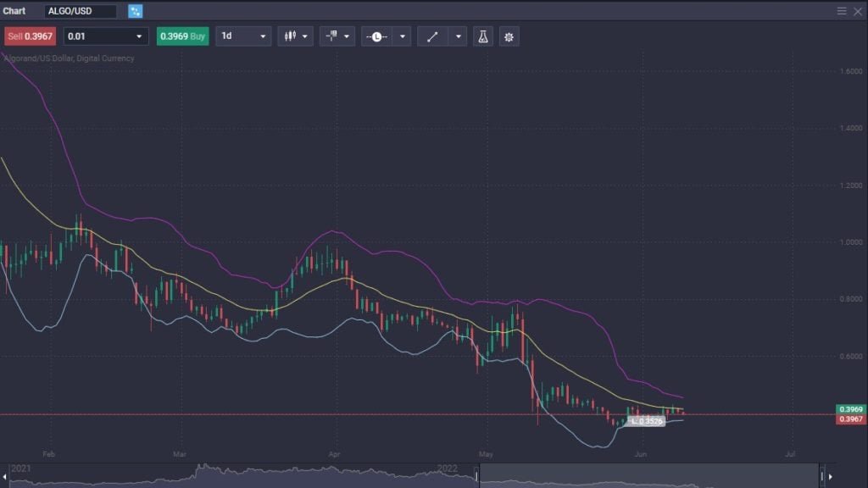
Task: Open chart settings gear icon
Action: pos(509,37)
